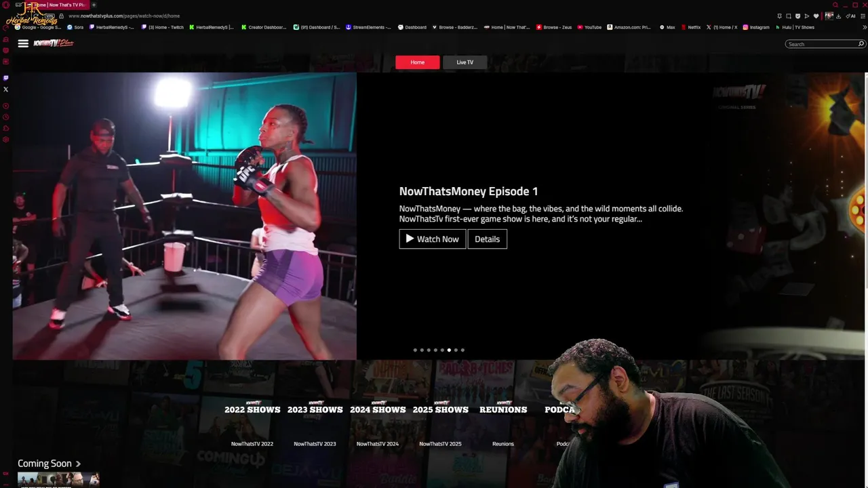This screenshot has height=488, width=868.
Task: Click the NowThatsMoney boxing ring hero image
Action: [184, 216]
